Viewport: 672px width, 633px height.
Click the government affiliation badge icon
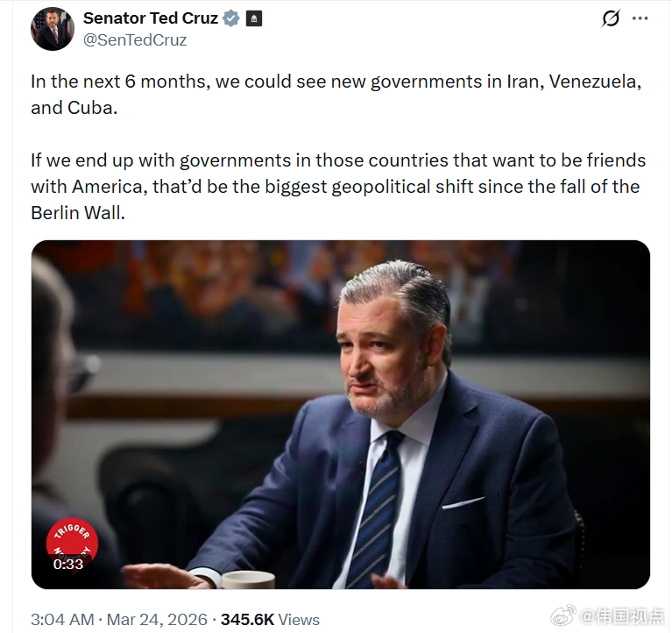[x=254, y=18]
